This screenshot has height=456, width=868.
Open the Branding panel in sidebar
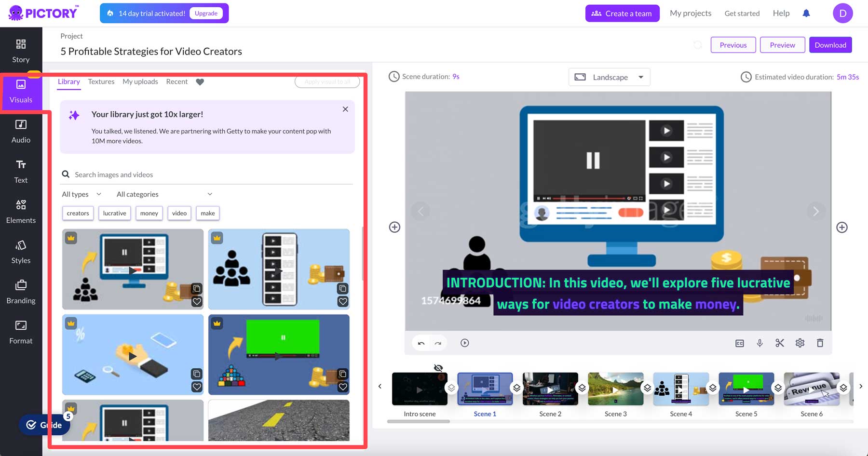(21, 292)
